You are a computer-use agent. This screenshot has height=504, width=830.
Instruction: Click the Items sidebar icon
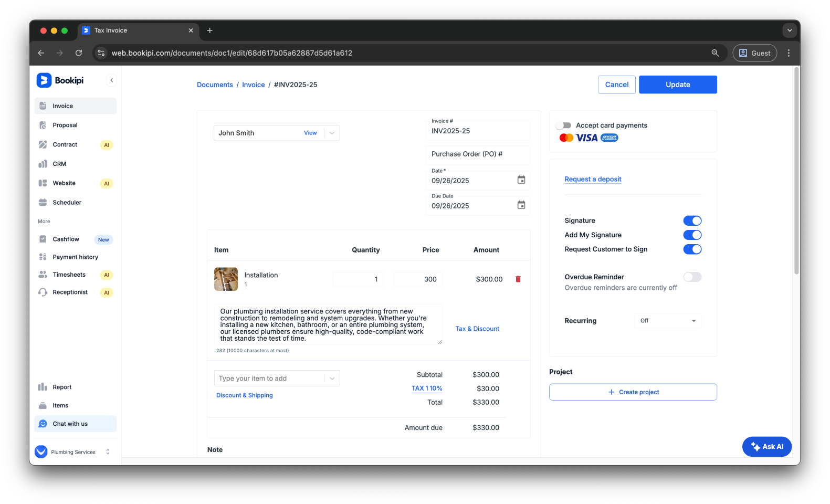(x=43, y=405)
